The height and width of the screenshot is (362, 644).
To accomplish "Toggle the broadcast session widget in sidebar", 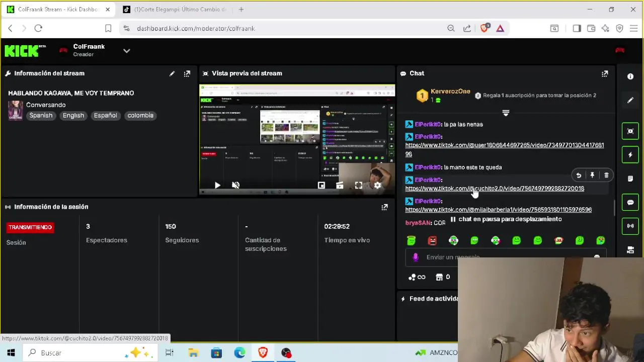I will tap(630, 226).
